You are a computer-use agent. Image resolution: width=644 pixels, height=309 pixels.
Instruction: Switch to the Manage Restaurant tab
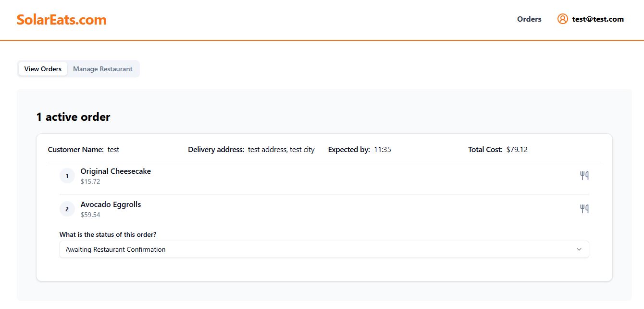103,69
